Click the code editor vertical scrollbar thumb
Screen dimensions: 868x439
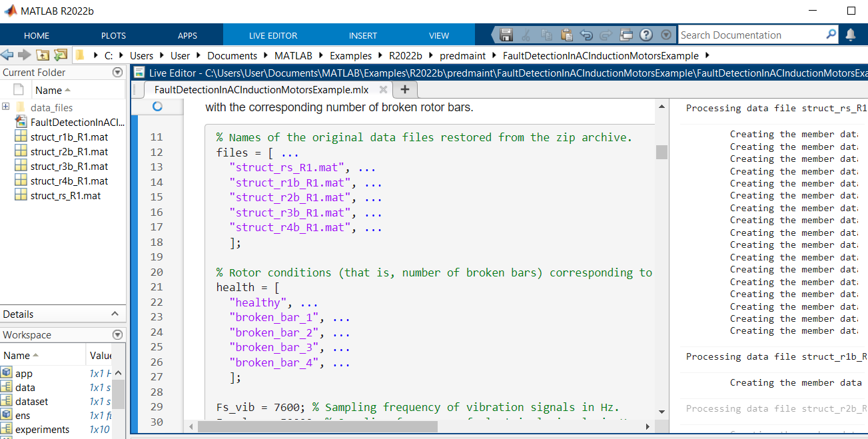click(x=661, y=152)
